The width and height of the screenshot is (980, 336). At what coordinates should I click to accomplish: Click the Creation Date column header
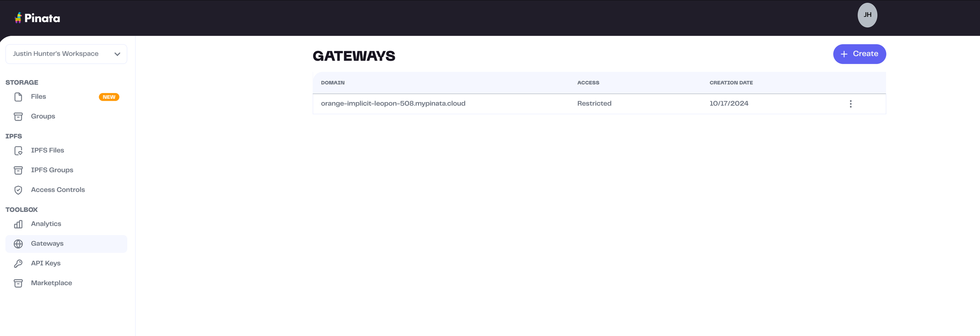point(731,83)
